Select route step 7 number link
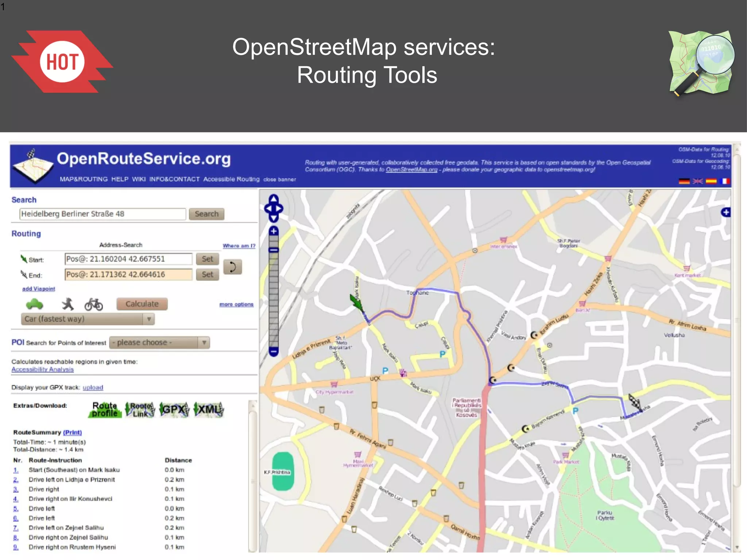The height and width of the screenshot is (560, 747). pyautogui.click(x=16, y=528)
